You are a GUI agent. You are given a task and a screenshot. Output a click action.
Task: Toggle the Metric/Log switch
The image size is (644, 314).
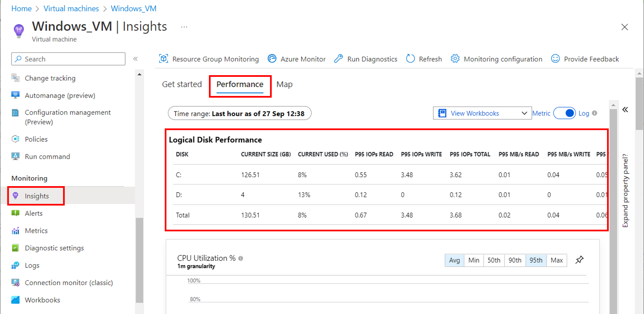pos(564,113)
